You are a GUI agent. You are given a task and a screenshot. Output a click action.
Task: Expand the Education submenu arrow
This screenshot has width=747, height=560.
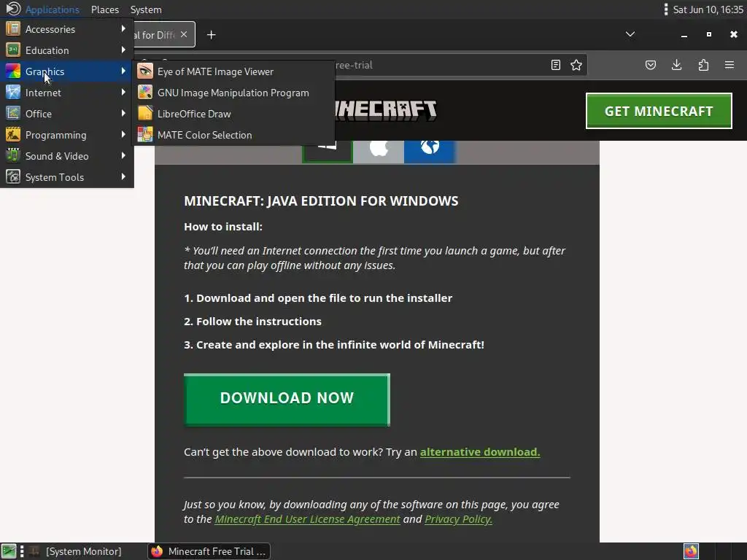123,50
